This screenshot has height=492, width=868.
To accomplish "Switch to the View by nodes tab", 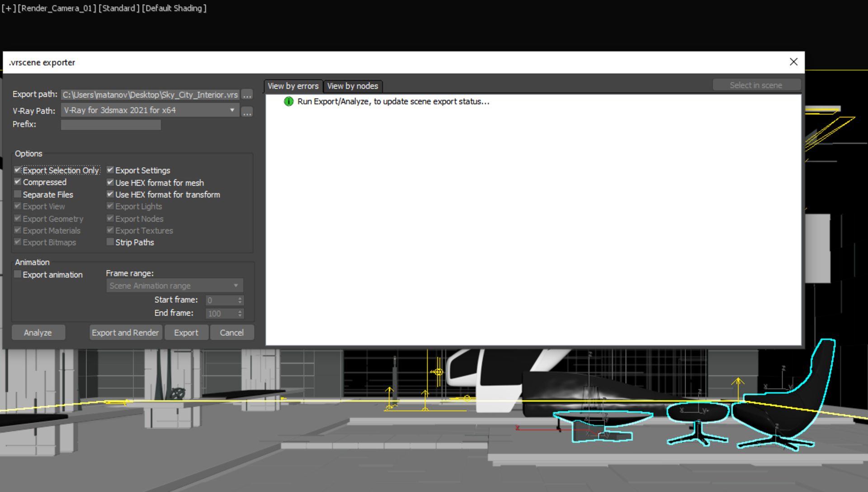I will (x=353, y=86).
